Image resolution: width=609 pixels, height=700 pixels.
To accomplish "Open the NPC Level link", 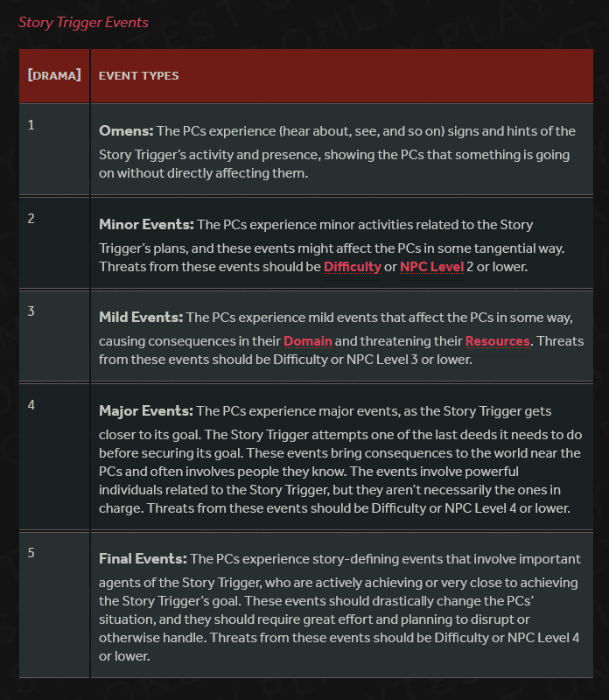I will coord(431,267).
